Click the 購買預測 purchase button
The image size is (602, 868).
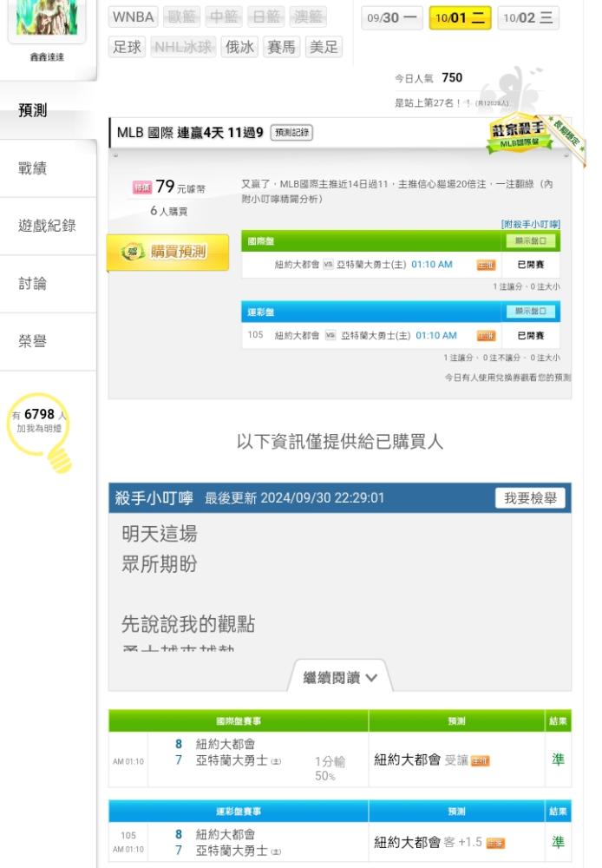click(x=167, y=253)
